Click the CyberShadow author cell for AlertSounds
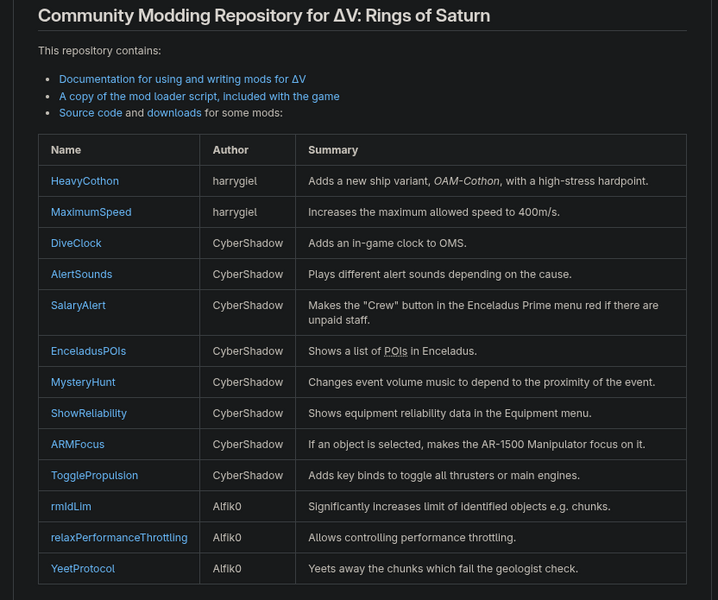718x600 pixels. pos(248,275)
